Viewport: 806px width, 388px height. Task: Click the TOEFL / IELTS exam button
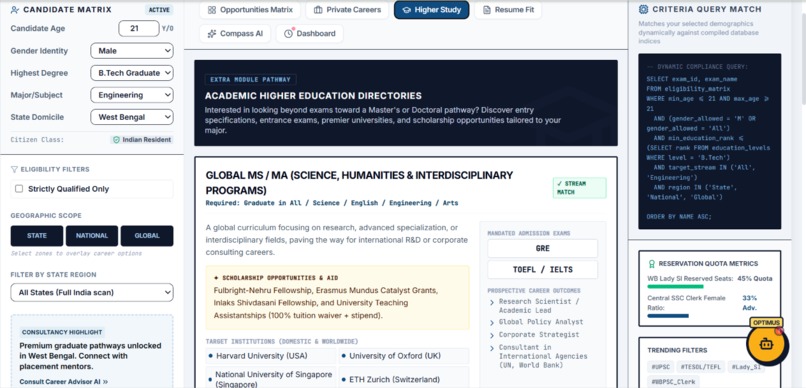542,269
